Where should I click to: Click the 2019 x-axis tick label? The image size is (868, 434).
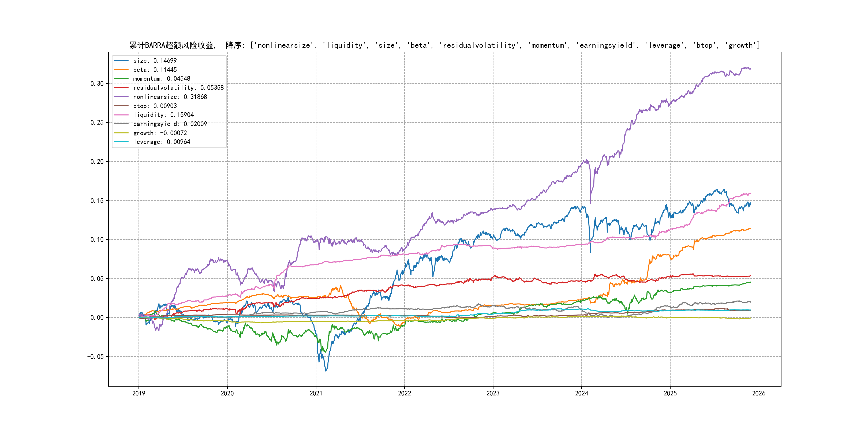[x=139, y=393]
